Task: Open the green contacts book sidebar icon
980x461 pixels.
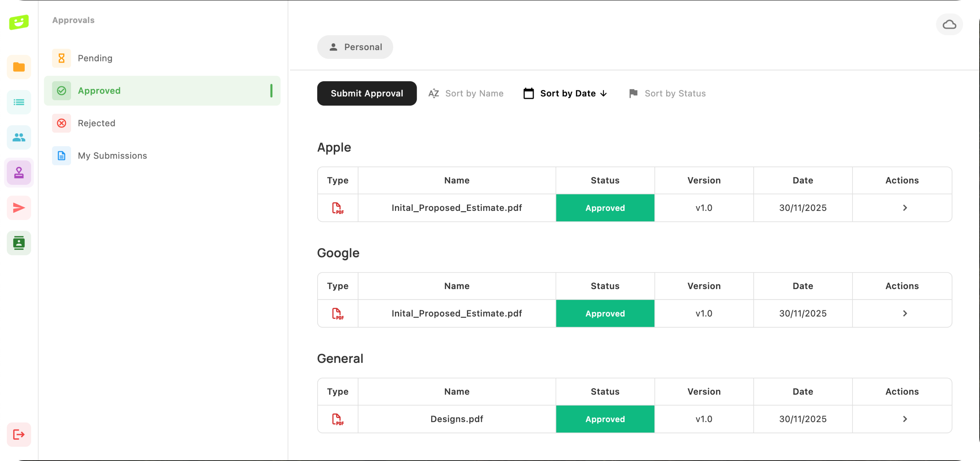Action: [19, 243]
